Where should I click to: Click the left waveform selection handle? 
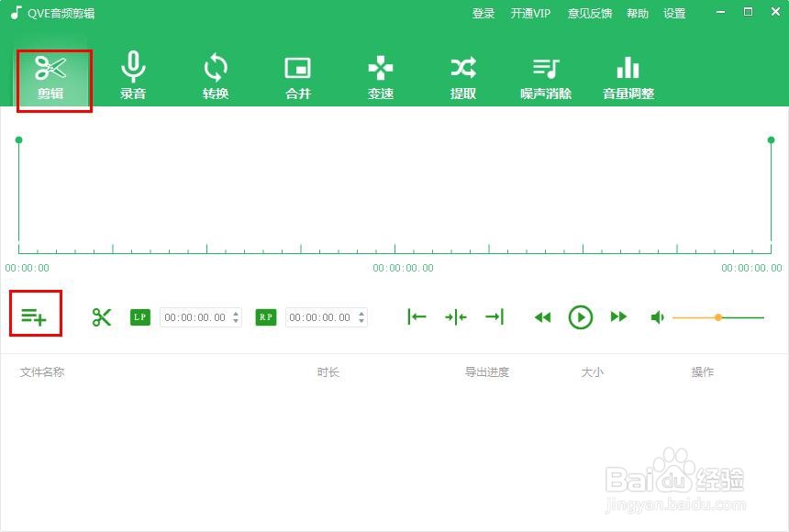[x=18, y=140]
